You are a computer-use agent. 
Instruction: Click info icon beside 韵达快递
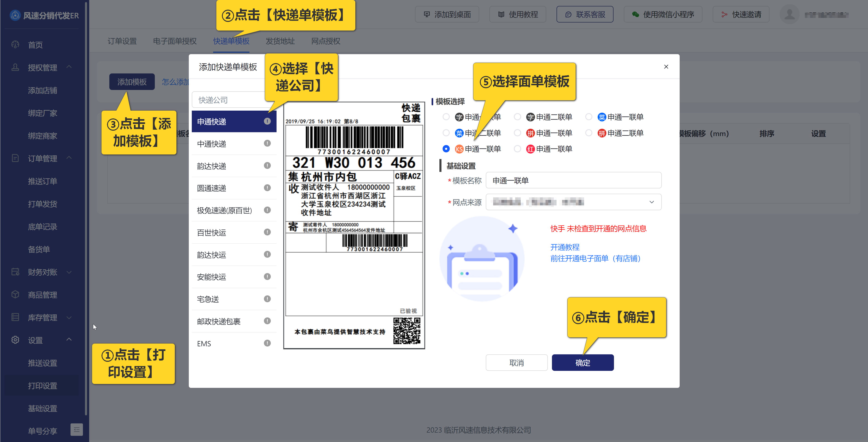pos(267,166)
